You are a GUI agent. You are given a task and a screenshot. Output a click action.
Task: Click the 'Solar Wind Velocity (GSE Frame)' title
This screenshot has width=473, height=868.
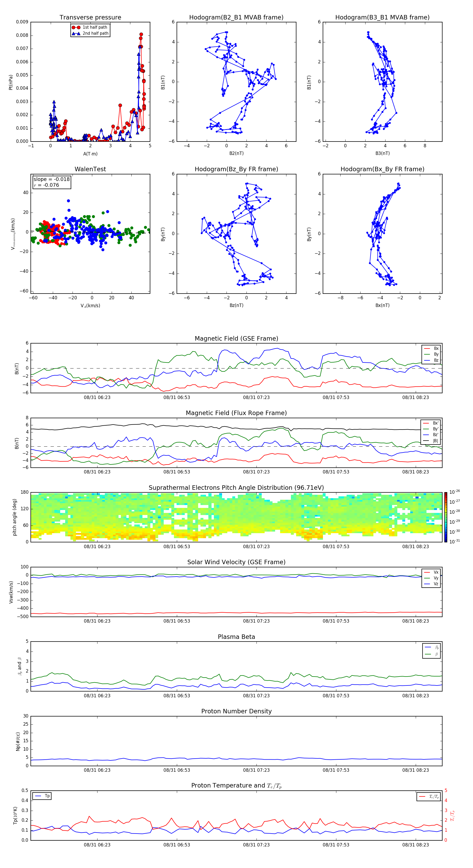(236, 562)
